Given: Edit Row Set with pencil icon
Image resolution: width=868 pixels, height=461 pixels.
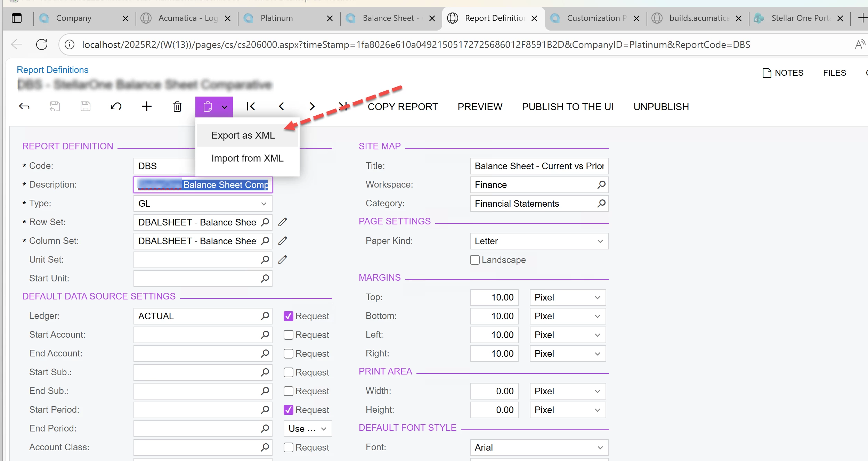Looking at the screenshot, I should click(x=283, y=222).
